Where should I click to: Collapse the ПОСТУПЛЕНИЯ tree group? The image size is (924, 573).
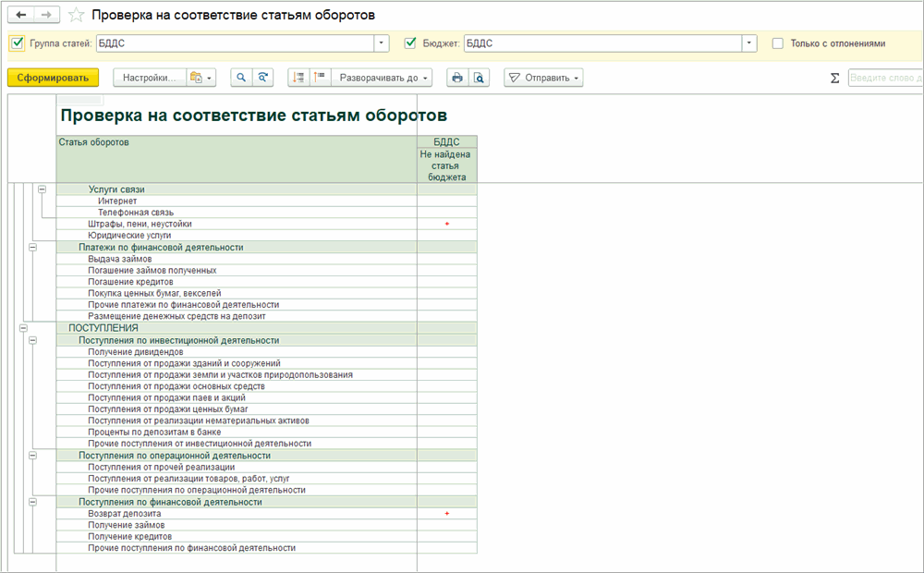click(x=23, y=328)
